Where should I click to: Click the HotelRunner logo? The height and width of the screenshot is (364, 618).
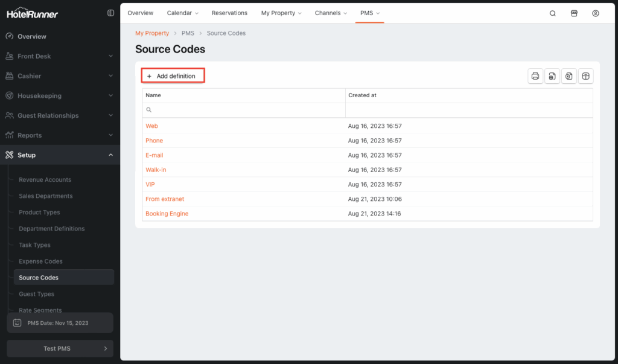33,13
